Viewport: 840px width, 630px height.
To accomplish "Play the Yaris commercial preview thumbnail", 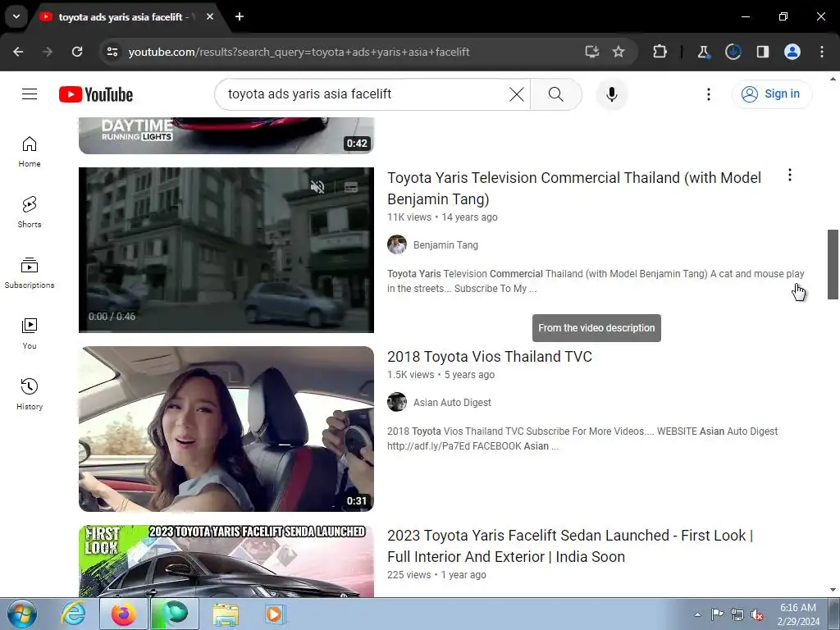I will pos(226,250).
